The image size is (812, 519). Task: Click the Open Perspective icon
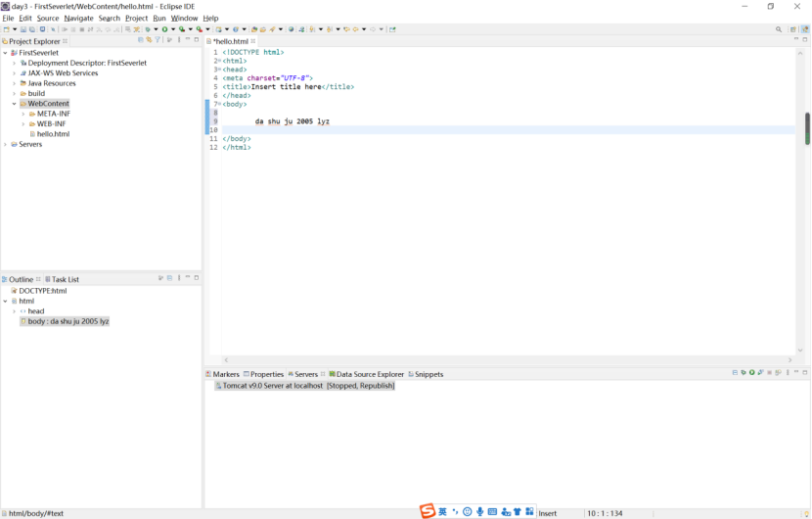(x=792, y=29)
